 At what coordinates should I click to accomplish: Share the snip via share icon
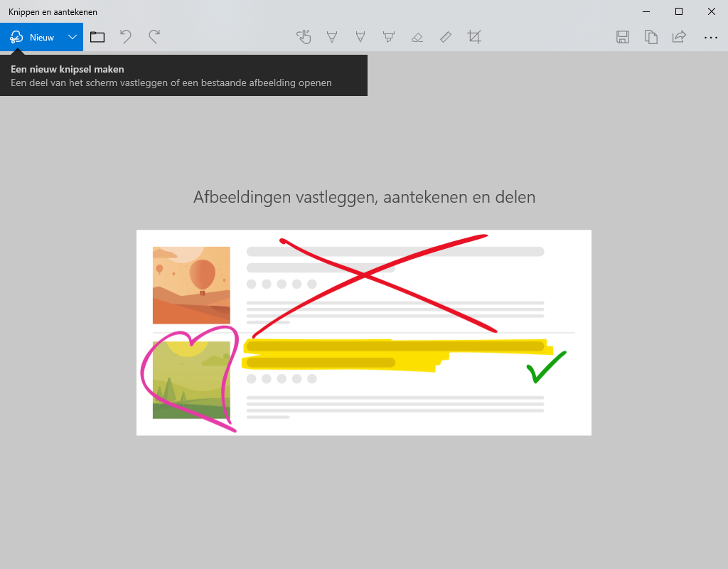point(679,37)
